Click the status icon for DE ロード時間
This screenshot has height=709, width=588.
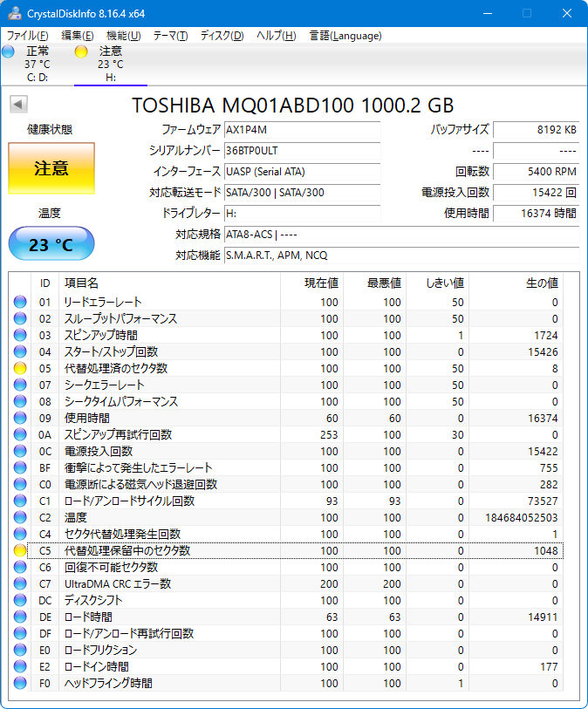pos(20,617)
